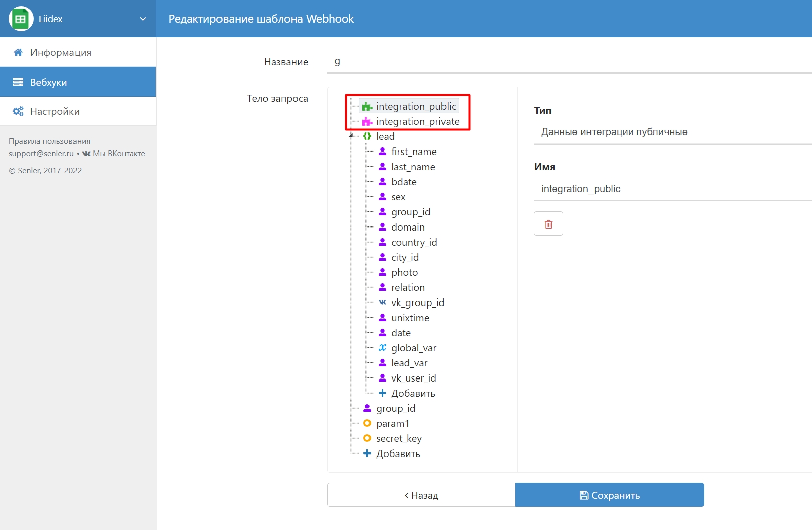Viewport: 812px width, 530px height.
Task: Collapse the lead tree node arrow
Action: click(x=351, y=136)
